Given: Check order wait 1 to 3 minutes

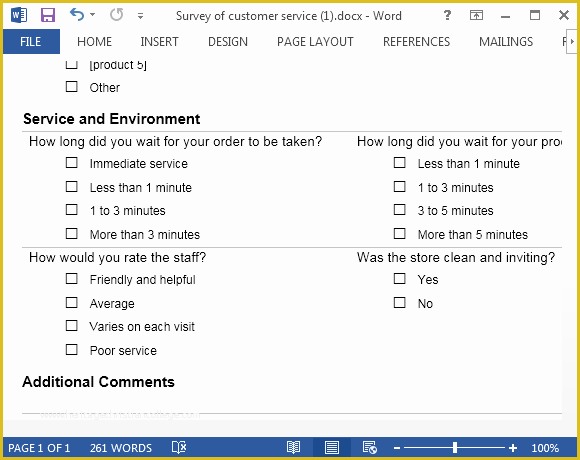Looking at the screenshot, I should pos(71,210).
